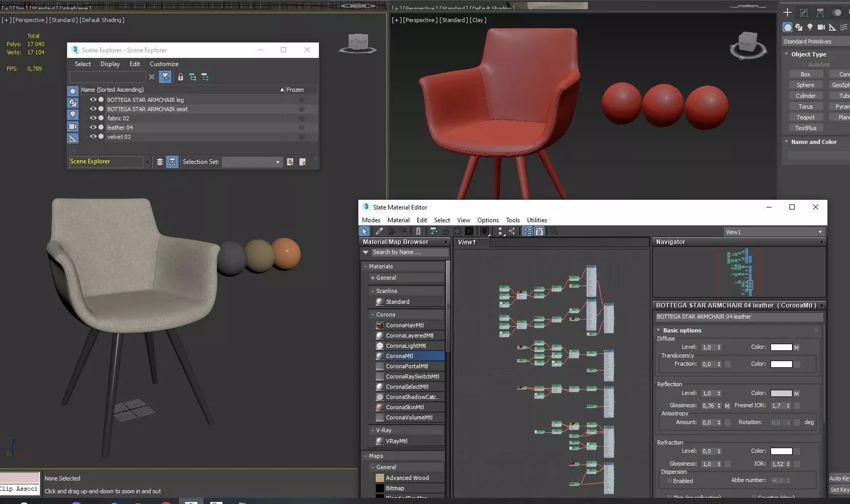Click the TextPlus button
This screenshot has height=504, width=850.
coord(805,128)
